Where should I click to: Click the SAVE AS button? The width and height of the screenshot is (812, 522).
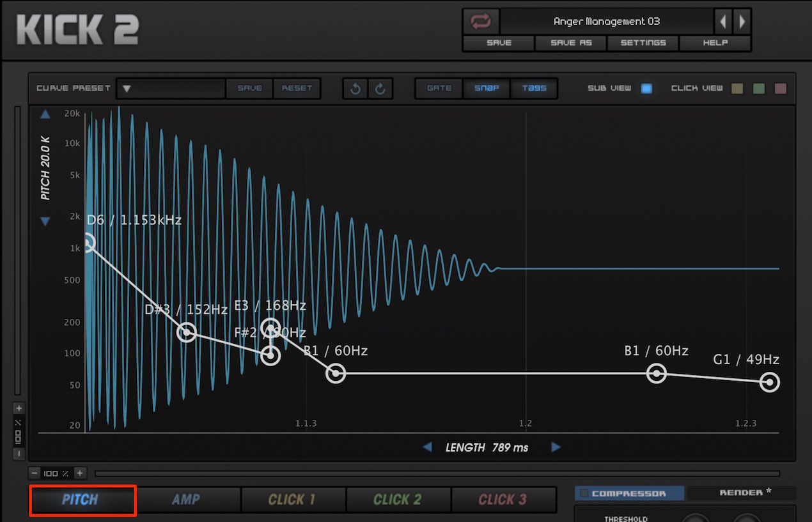pos(572,43)
